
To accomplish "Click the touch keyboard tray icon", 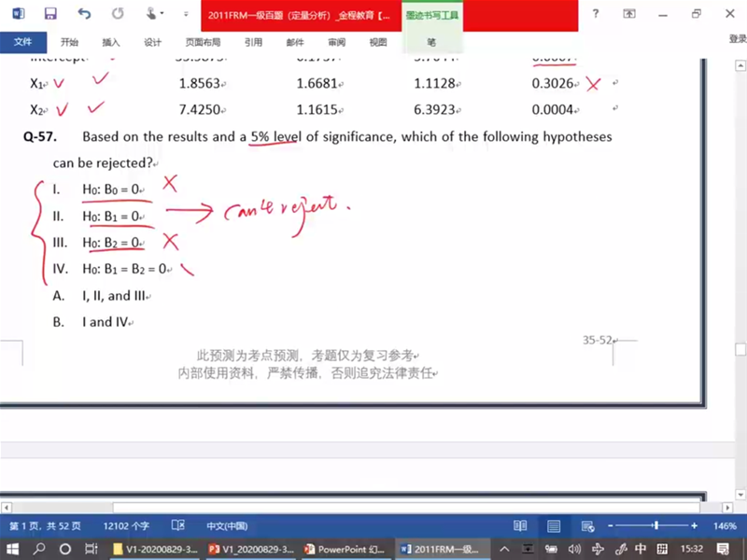I will 662,549.
